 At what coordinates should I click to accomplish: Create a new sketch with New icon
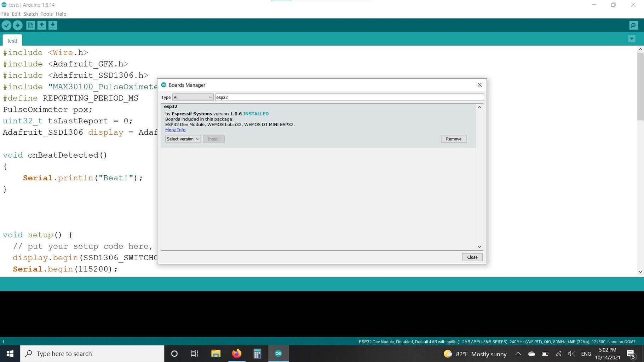pyautogui.click(x=31, y=25)
